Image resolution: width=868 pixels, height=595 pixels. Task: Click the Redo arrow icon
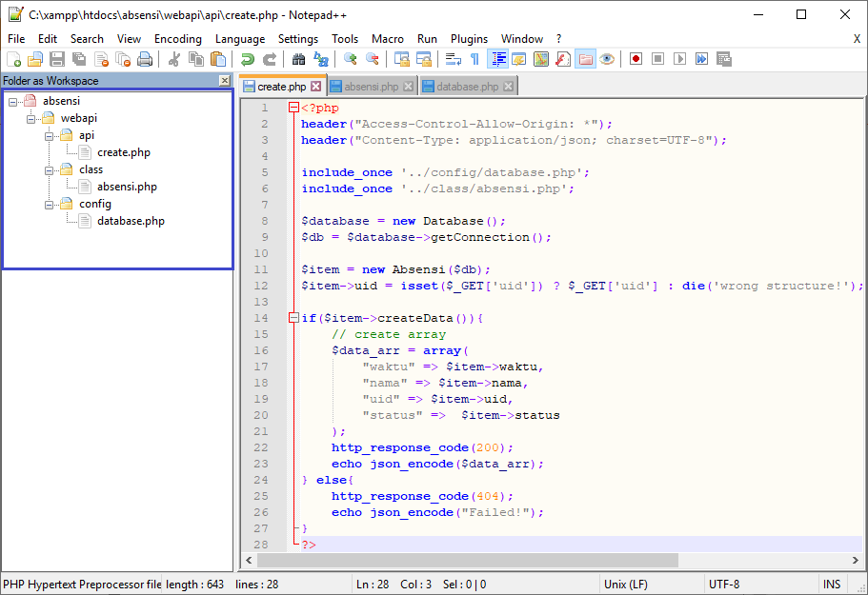pos(270,59)
